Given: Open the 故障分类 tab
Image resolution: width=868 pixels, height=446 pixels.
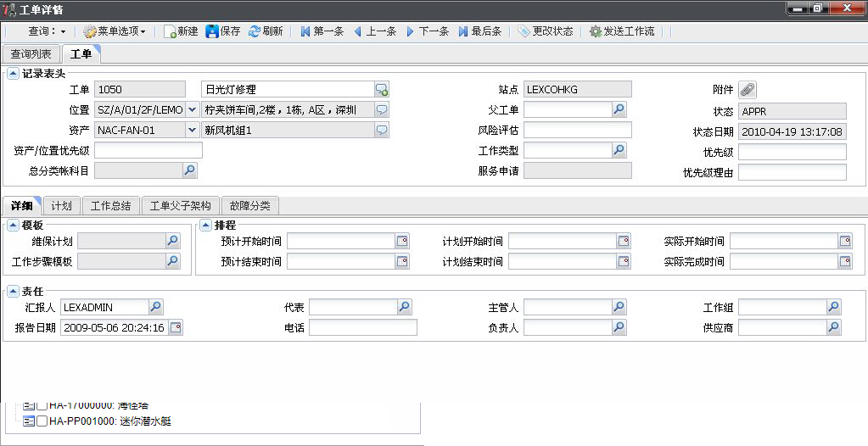Looking at the screenshot, I should click(x=249, y=206).
